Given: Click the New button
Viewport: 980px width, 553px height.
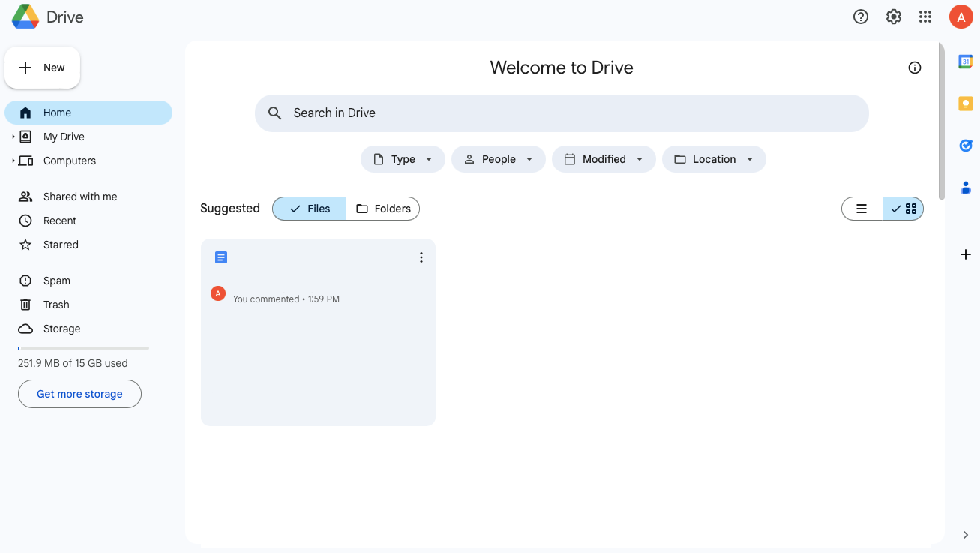Looking at the screenshot, I should pos(43,68).
